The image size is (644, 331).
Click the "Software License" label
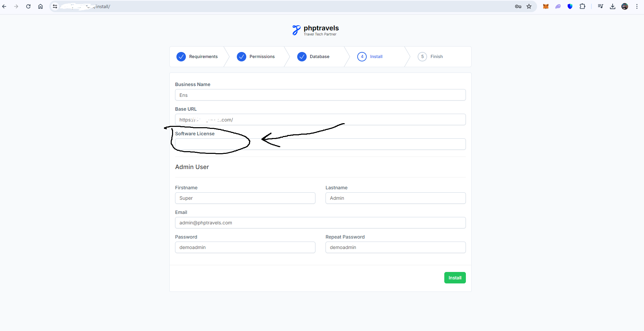195,134
